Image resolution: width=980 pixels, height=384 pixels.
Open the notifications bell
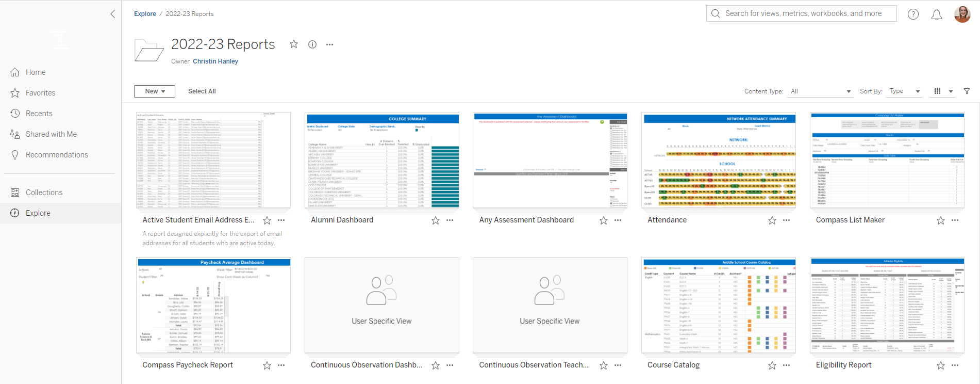click(937, 14)
